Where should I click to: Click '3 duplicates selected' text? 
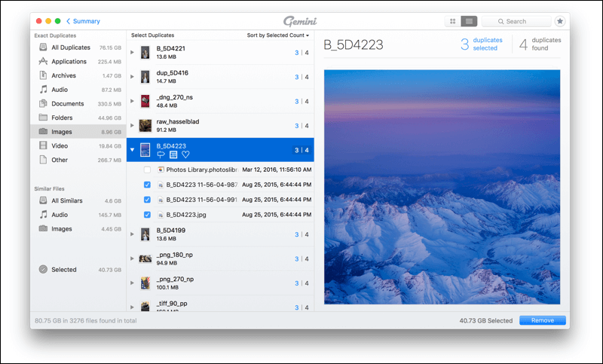coord(482,44)
